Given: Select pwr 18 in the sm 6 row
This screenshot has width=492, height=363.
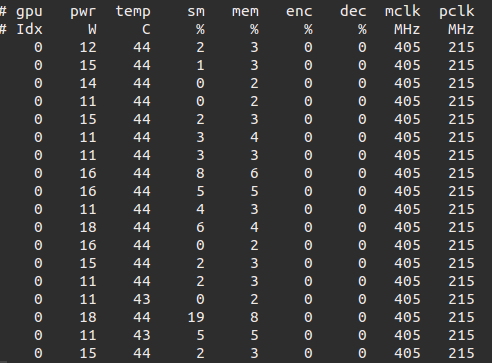Looking at the screenshot, I should coord(88,227).
